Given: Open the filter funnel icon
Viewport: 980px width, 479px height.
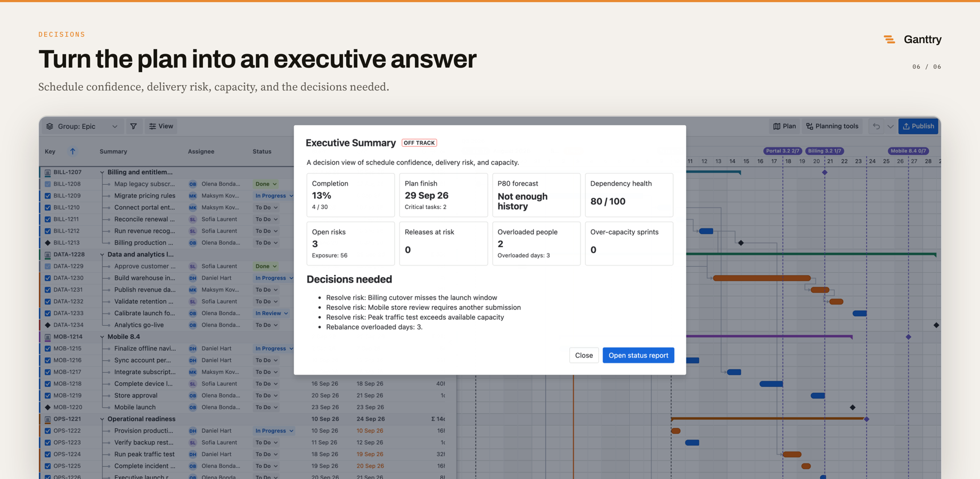Looking at the screenshot, I should [x=133, y=126].
